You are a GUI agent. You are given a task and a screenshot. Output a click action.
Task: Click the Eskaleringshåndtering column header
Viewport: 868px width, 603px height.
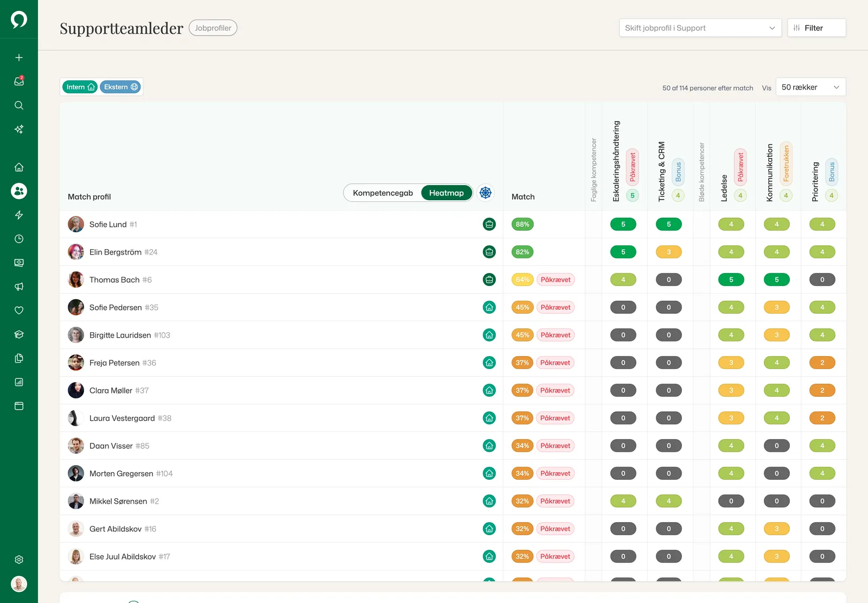pos(616,161)
